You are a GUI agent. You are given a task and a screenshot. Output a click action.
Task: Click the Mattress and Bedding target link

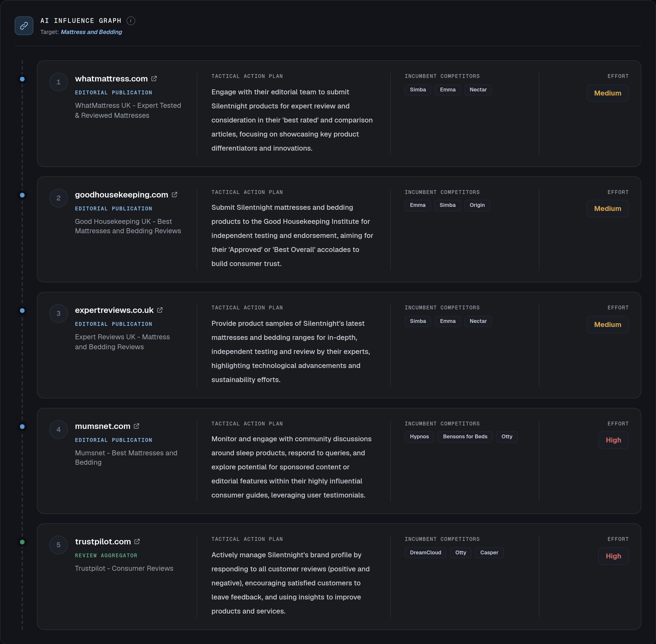(x=91, y=32)
